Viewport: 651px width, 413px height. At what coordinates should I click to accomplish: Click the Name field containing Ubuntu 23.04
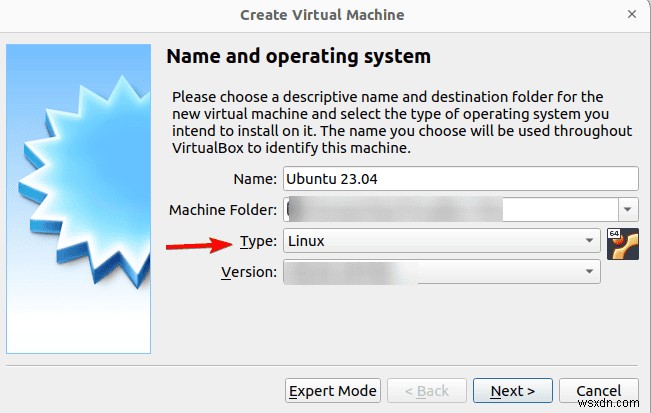[x=461, y=178]
